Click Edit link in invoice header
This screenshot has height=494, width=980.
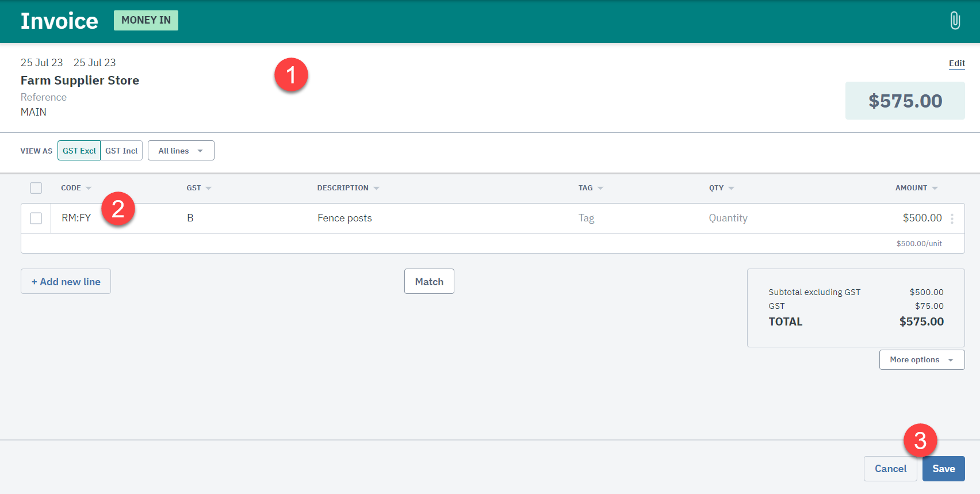pos(956,63)
